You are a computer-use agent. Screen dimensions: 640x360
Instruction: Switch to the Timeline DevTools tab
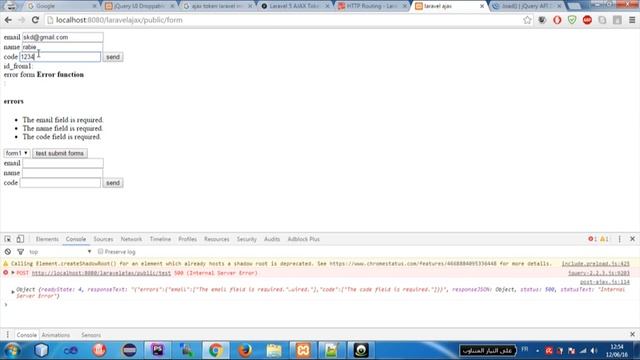(x=160, y=239)
